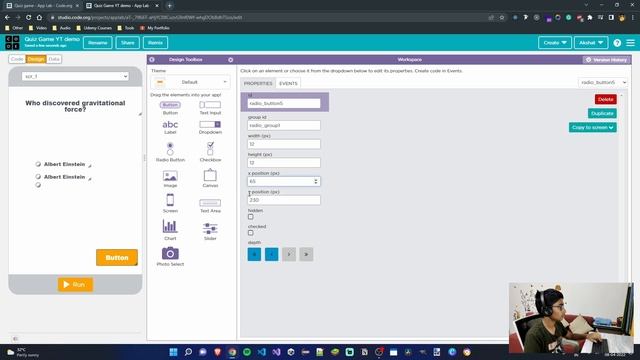Bring element forward one depth level
Image resolution: width=640 pixels, height=360 pixels.
289,254
